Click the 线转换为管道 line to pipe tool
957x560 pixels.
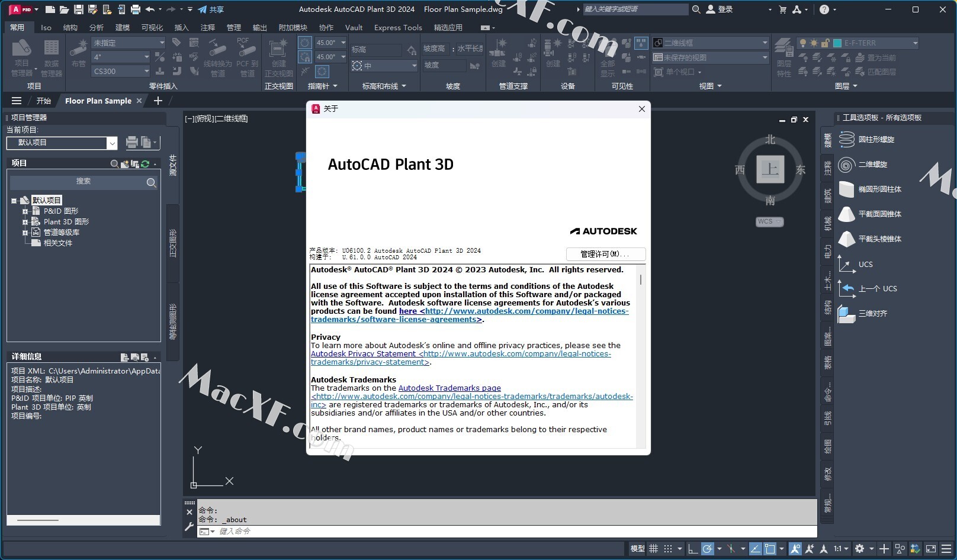[x=217, y=57]
